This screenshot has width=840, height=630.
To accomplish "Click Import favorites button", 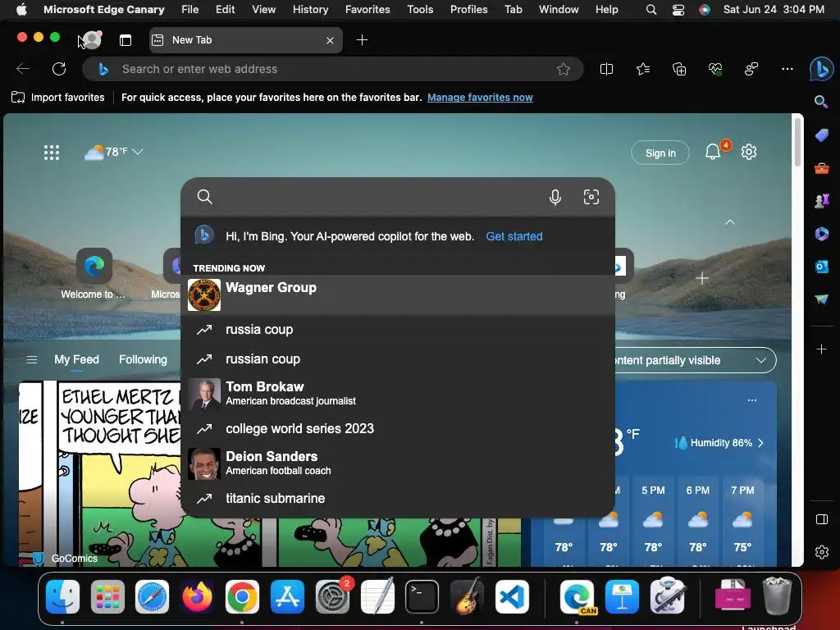I will pos(58,98).
